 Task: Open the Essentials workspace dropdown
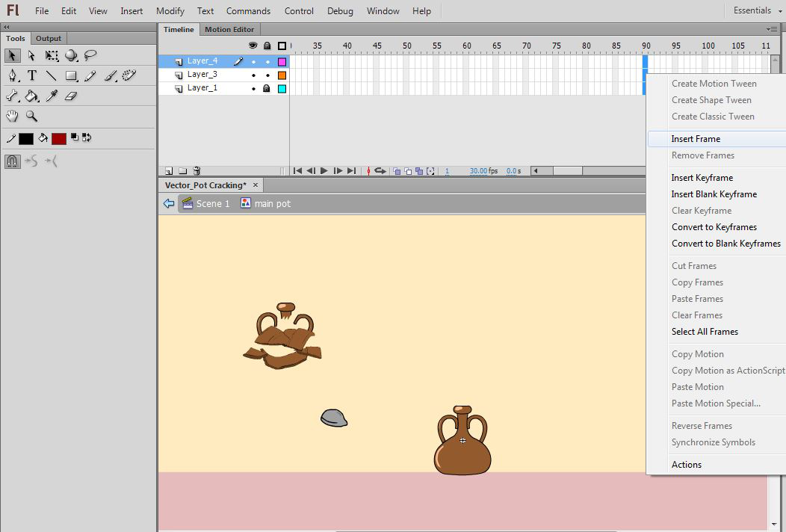(756, 10)
